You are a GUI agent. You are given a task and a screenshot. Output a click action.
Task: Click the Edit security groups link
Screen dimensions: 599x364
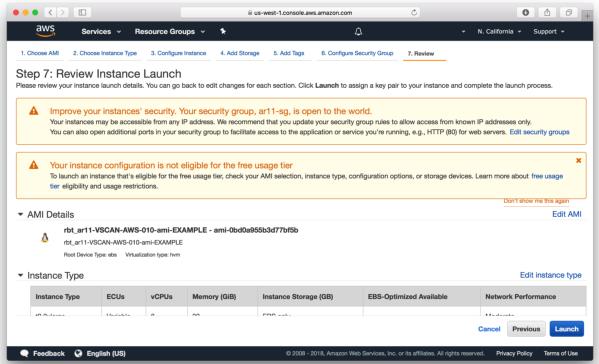click(x=539, y=132)
